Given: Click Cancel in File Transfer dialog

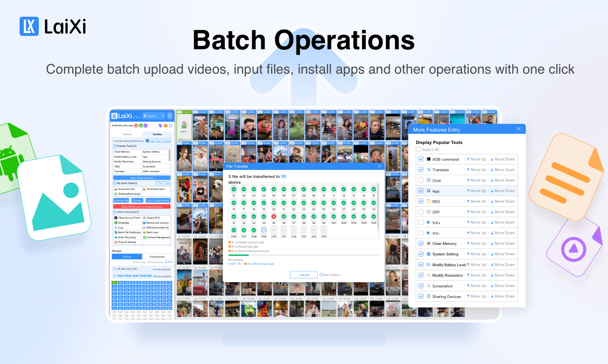Looking at the screenshot, I should pyautogui.click(x=304, y=275).
